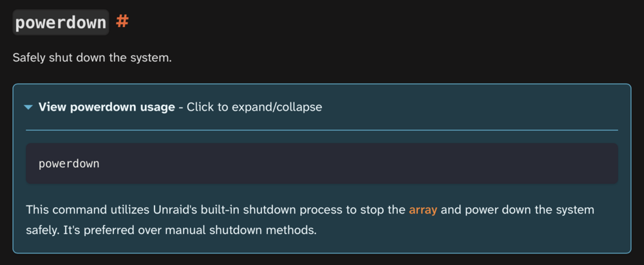This screenshot has width=644, height=265.
Task: Click the "powerdown" command in the code block
Action: 69,163
